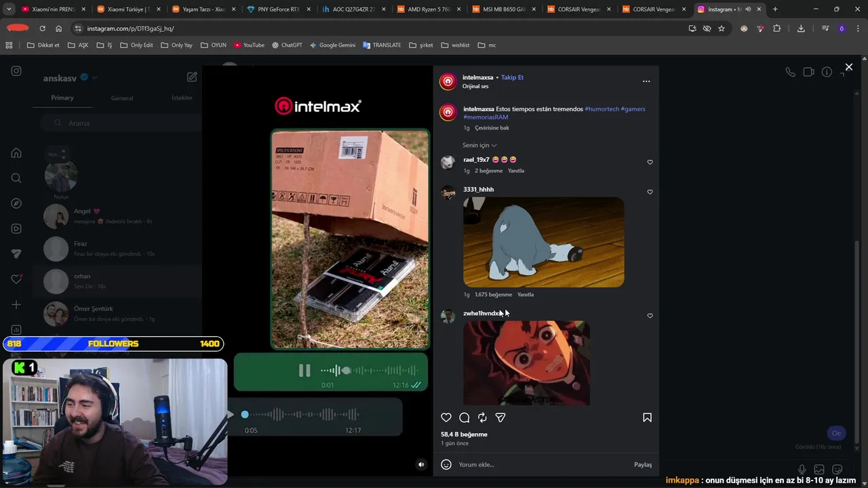The height and width of the screenshot is (488, 868).
Task: Open Instagram home from sidebar house icon
Action: tap(16, 152)
